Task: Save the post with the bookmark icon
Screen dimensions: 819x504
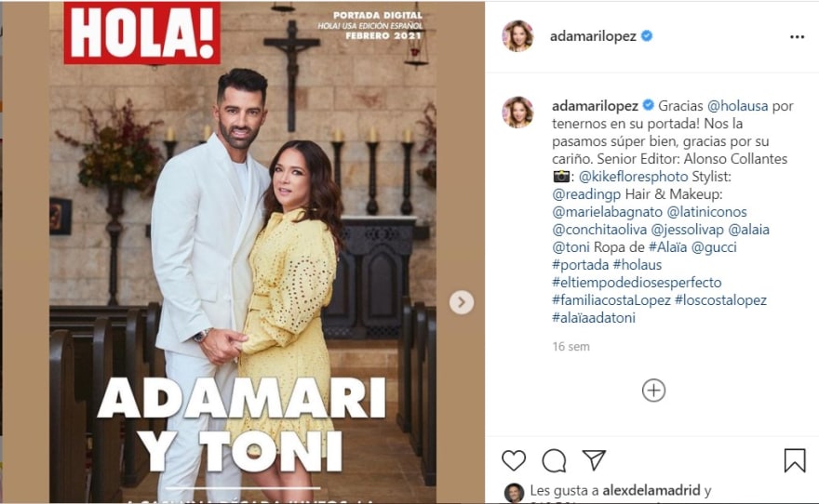Action: tap(795, 460)
